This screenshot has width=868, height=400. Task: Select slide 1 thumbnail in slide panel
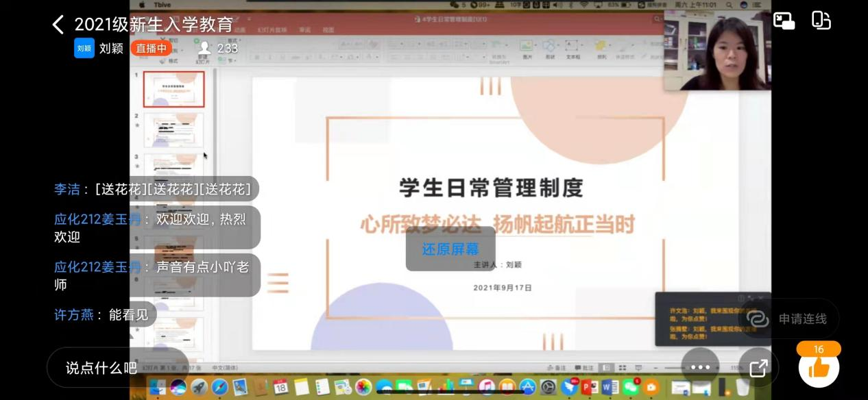click(x=173, y=89)
